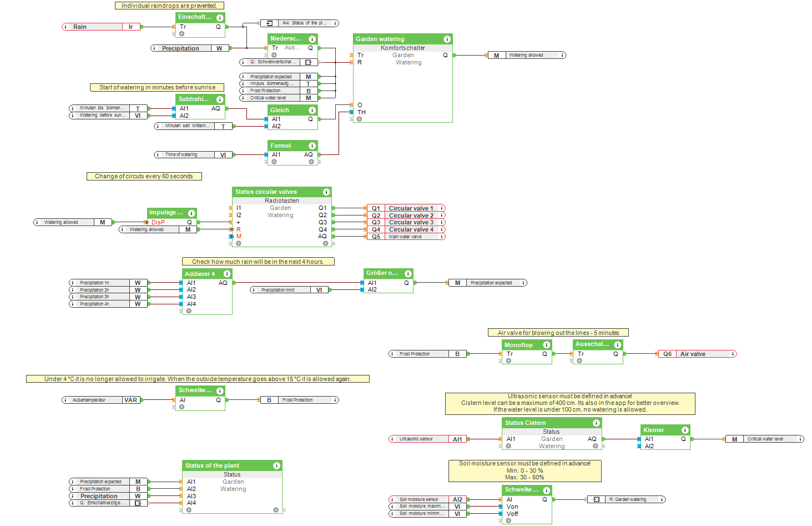
Task: Select the Außentemperatur VAR input connector
Action: tap(102, 400)
